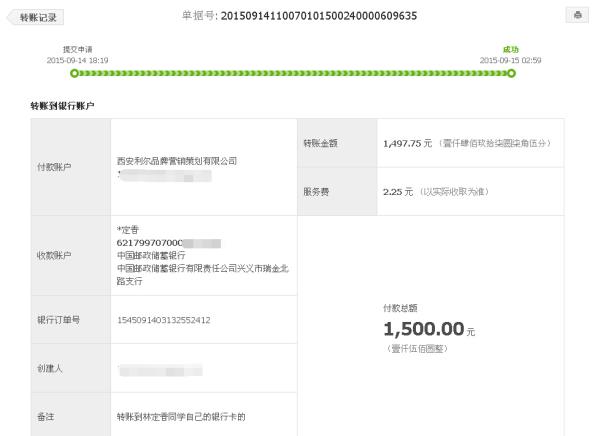Click the print icon at top right
The image size is (600, 436).
pos(577,15)
